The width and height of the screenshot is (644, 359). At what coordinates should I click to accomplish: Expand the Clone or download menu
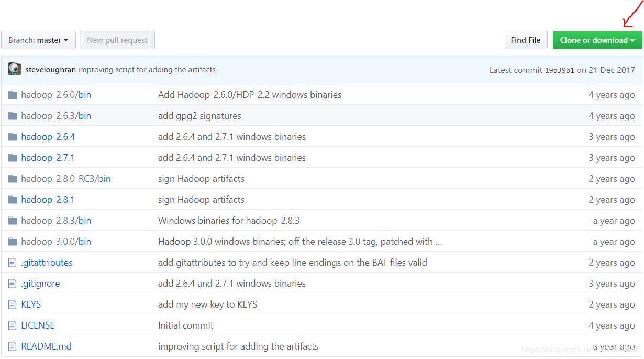click(597, 40)
